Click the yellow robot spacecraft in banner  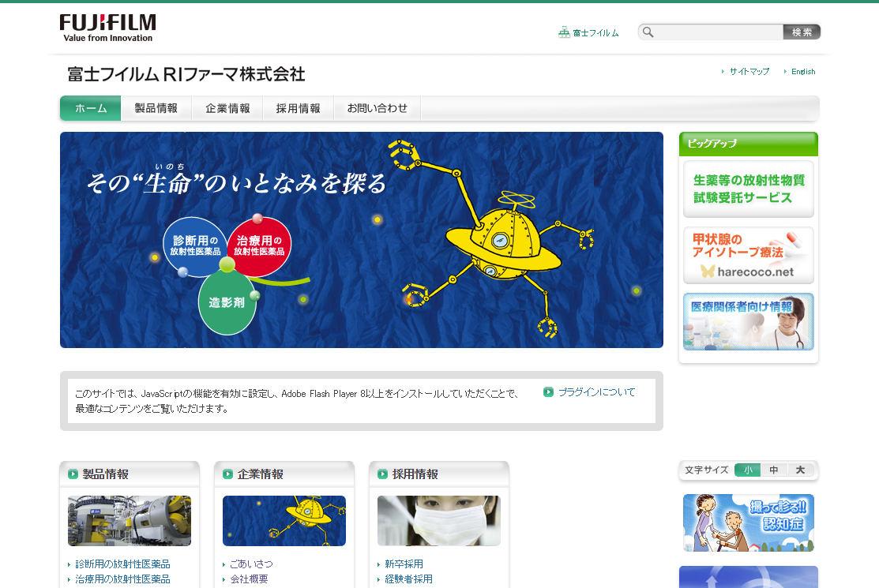click(494, 238)
